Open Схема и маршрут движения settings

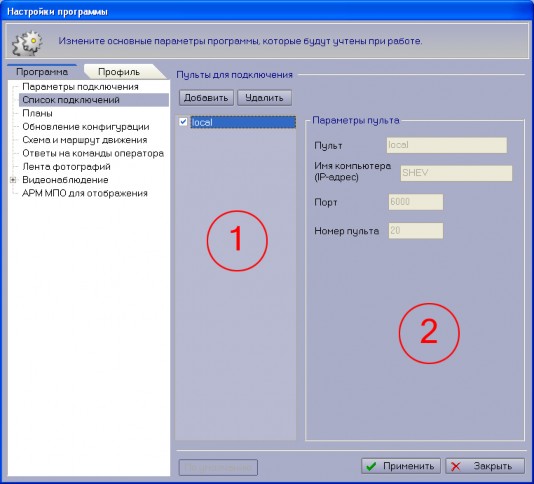pyautogui.click(x=85, y=140)
